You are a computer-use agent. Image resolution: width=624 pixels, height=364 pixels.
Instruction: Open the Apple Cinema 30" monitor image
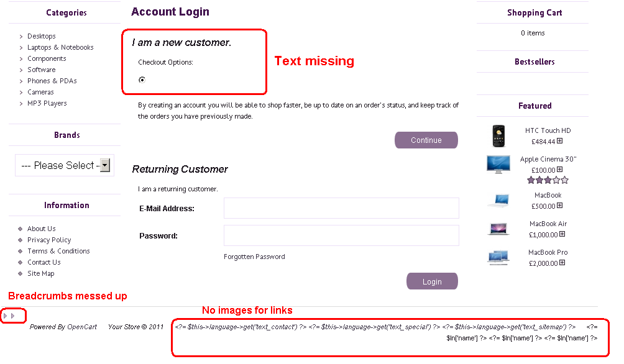498,165
